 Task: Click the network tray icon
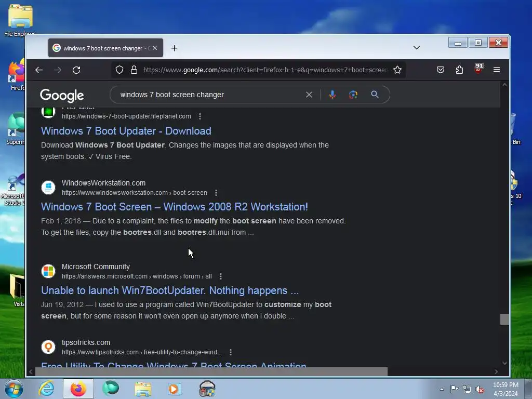(467, 389)
